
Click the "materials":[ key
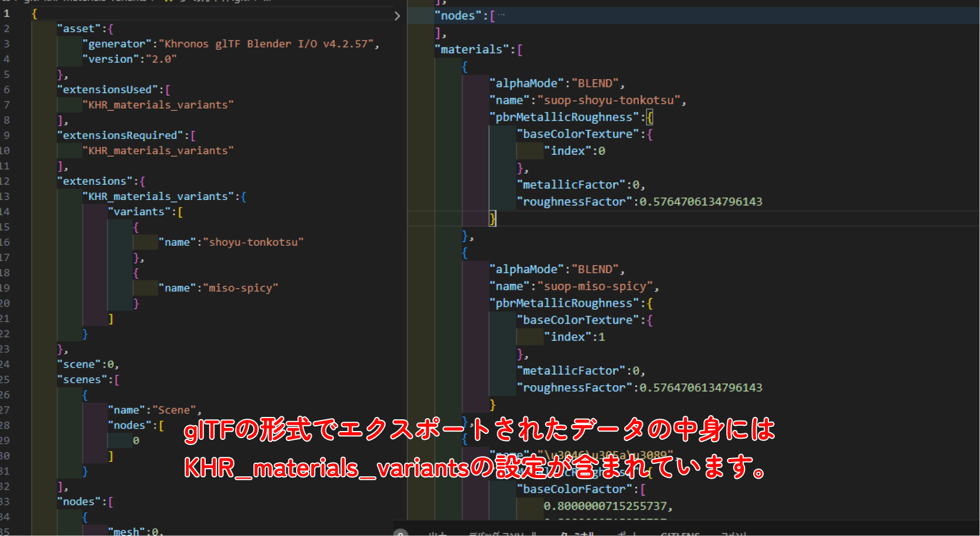478,50
